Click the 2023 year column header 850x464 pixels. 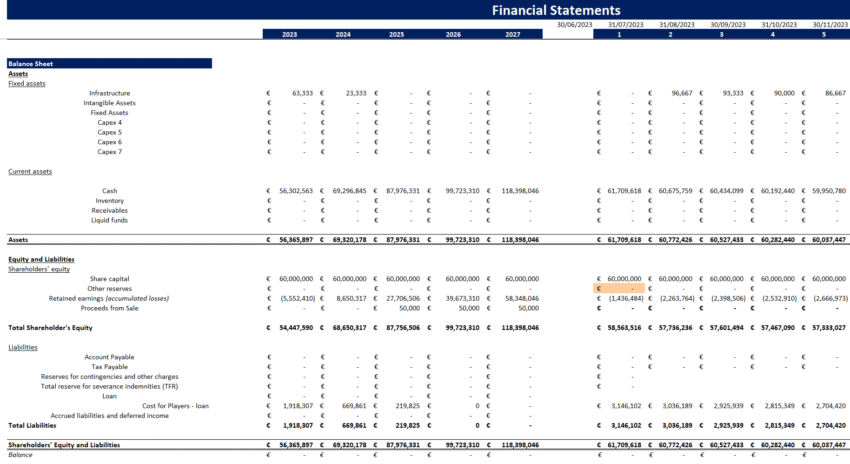(289, 34)
